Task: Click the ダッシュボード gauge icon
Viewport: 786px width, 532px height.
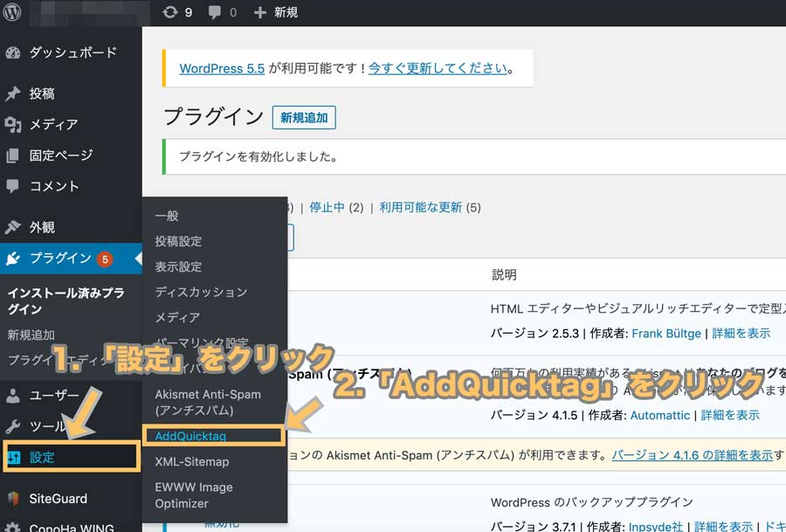Action: (x=13, y=52)
